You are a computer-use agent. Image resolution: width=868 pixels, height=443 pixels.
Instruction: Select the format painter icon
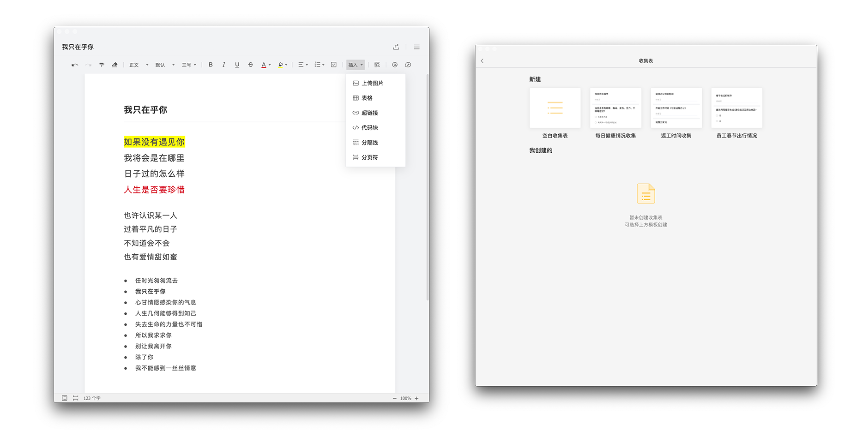coord(102,65)
